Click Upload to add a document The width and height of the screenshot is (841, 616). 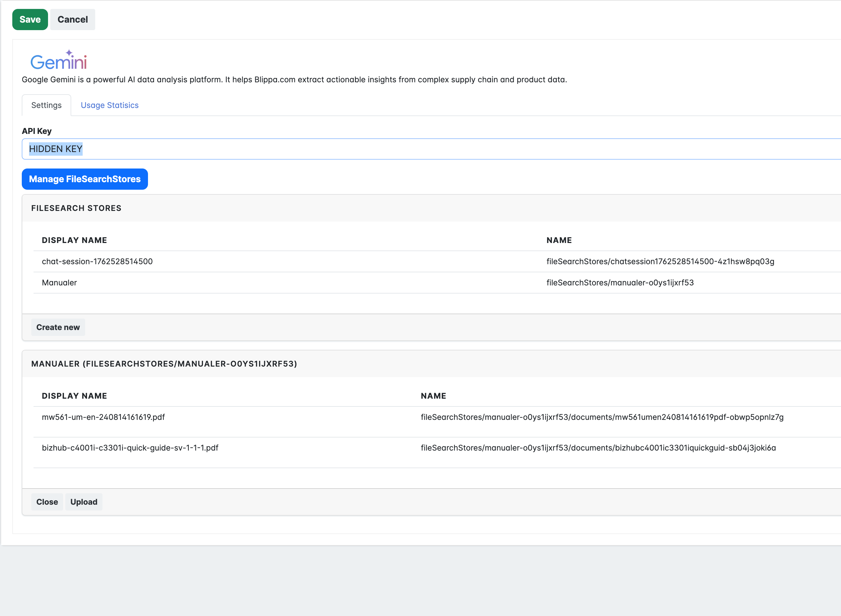coord(83,502)
